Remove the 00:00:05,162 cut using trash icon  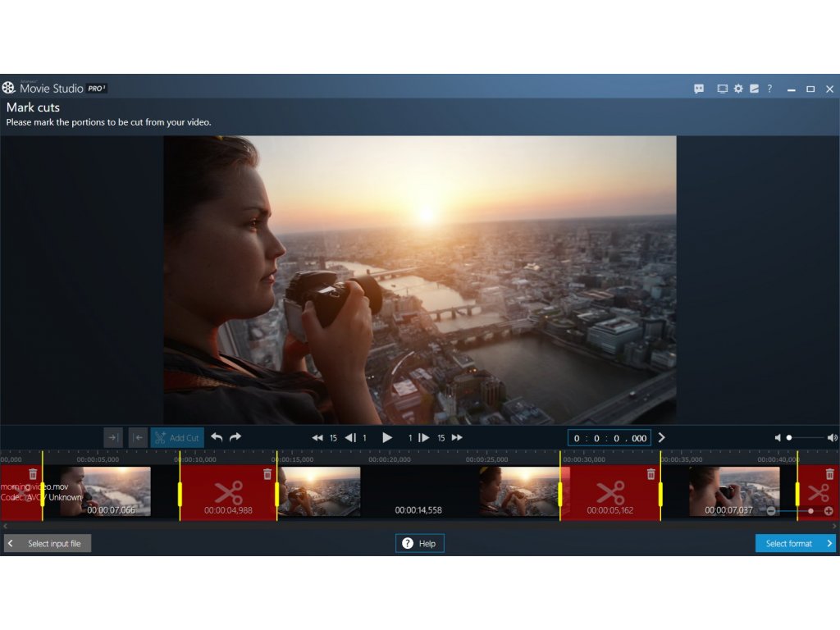(651, 474)
